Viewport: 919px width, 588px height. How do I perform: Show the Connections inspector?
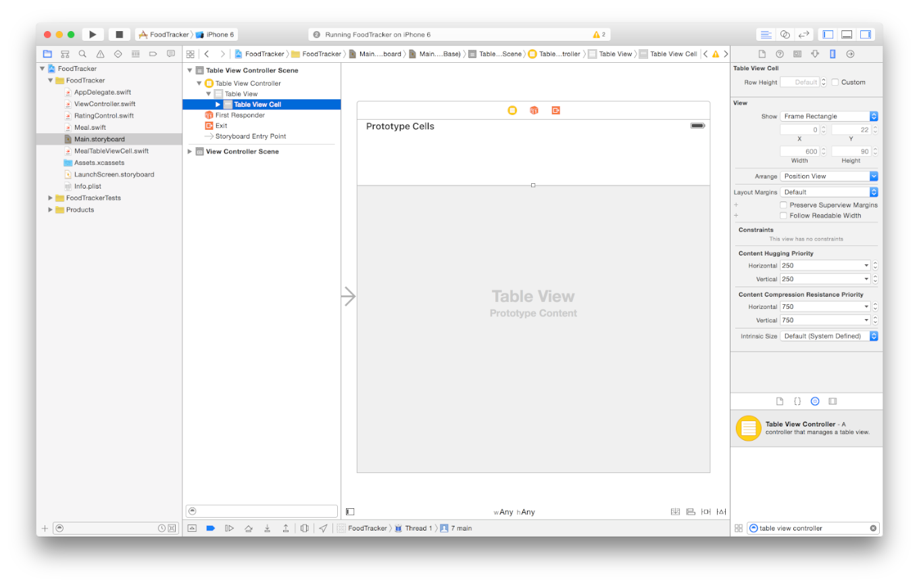click(850, 53)
